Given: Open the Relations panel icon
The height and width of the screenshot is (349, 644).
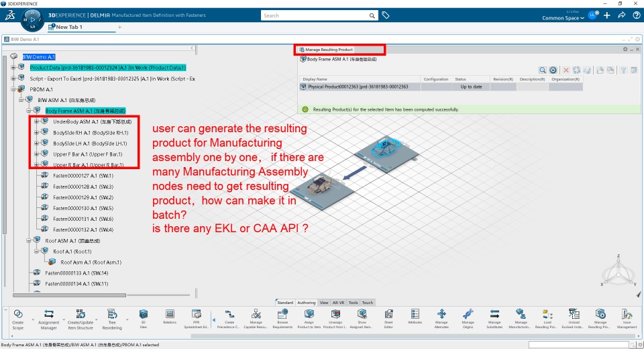Looking at the screenshot, I should (x=170, y=317).
